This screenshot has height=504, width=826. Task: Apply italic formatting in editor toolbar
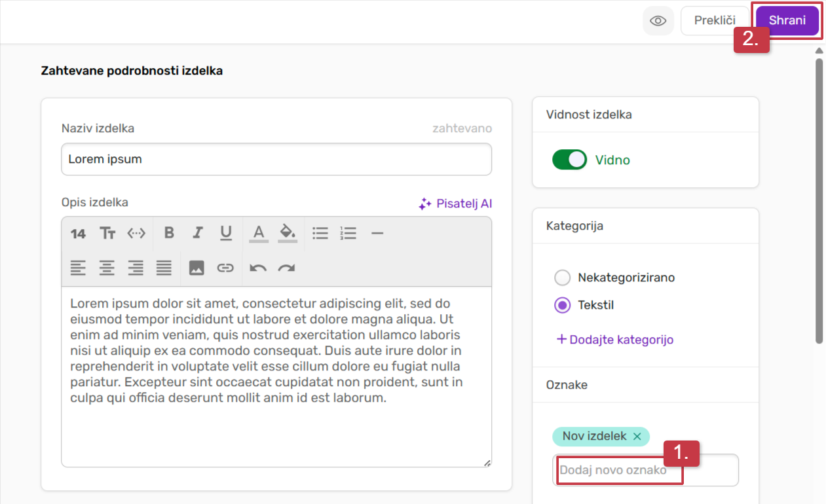point(197,233)
